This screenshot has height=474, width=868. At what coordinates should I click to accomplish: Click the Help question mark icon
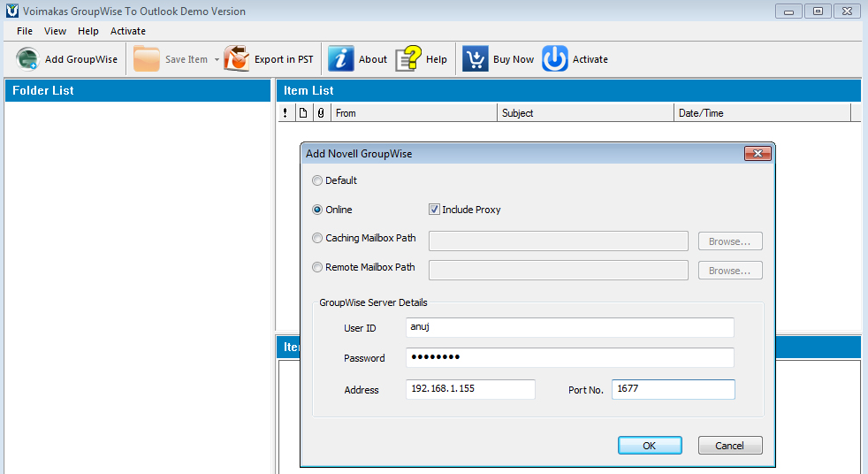pyautogui.click(x=408, y=58)
